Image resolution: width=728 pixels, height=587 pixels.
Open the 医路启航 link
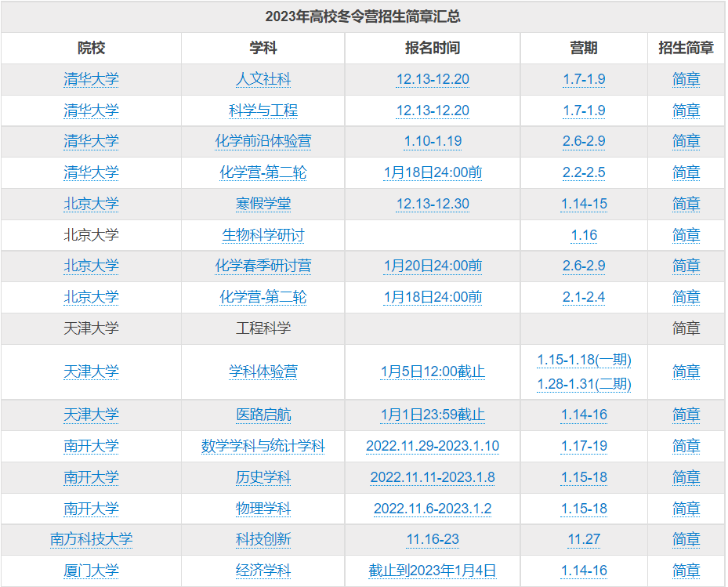pyautogui.click(x=263, y=415)
